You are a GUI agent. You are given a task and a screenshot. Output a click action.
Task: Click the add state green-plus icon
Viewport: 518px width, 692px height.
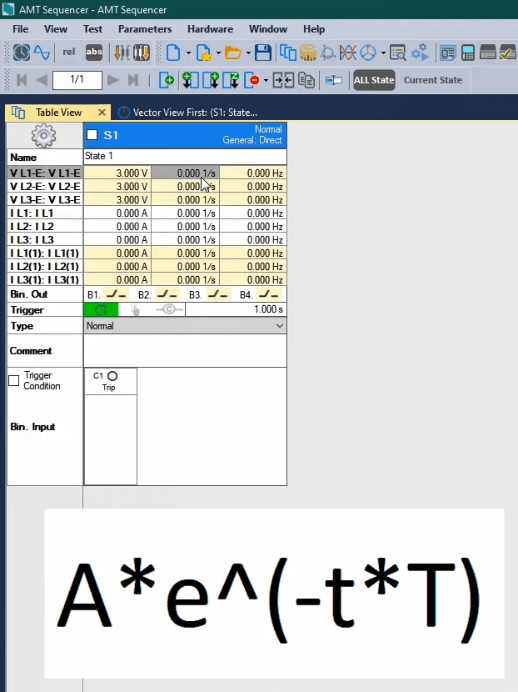click(x=166, y=80)
